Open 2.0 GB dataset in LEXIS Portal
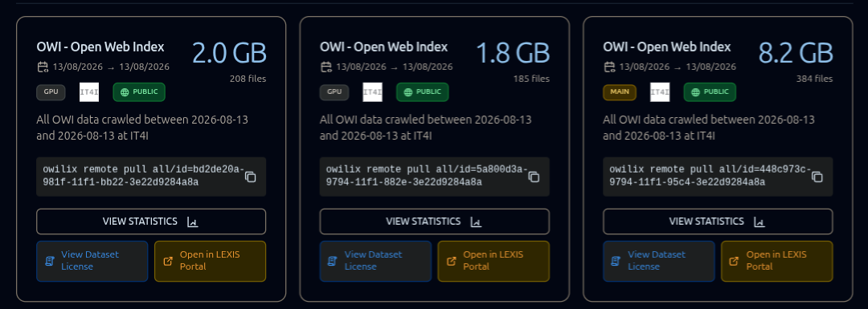Viewport: 868px width, 309px height. (x=211, y=261)
